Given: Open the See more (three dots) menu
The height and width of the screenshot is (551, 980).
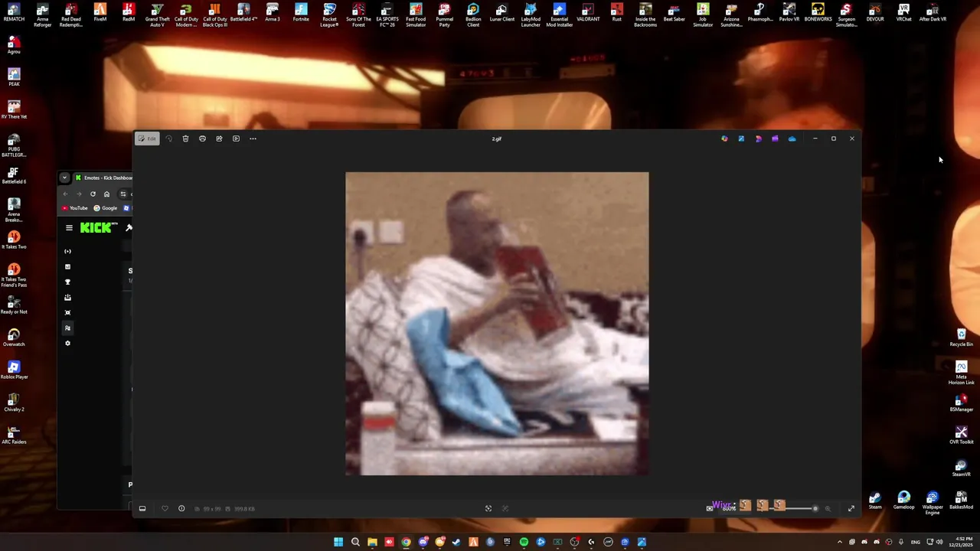Looking at the screenshot, I should coord(253,139).
